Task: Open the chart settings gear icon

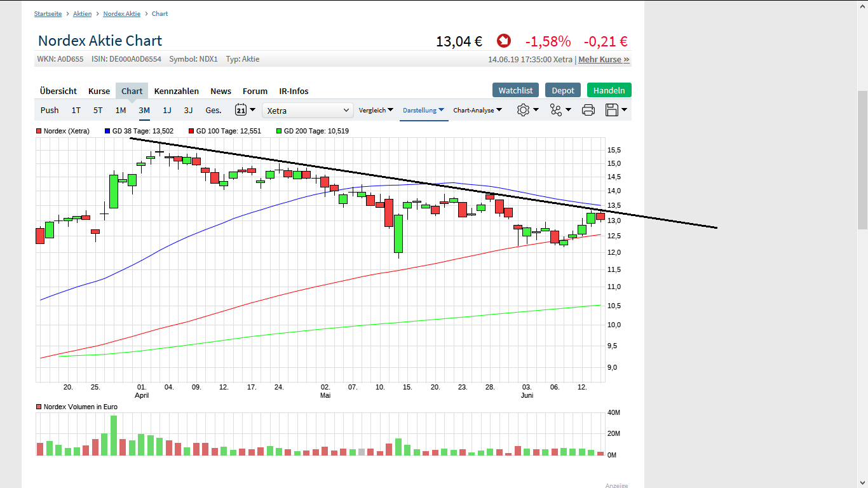Action: click(x=527, y=110)
